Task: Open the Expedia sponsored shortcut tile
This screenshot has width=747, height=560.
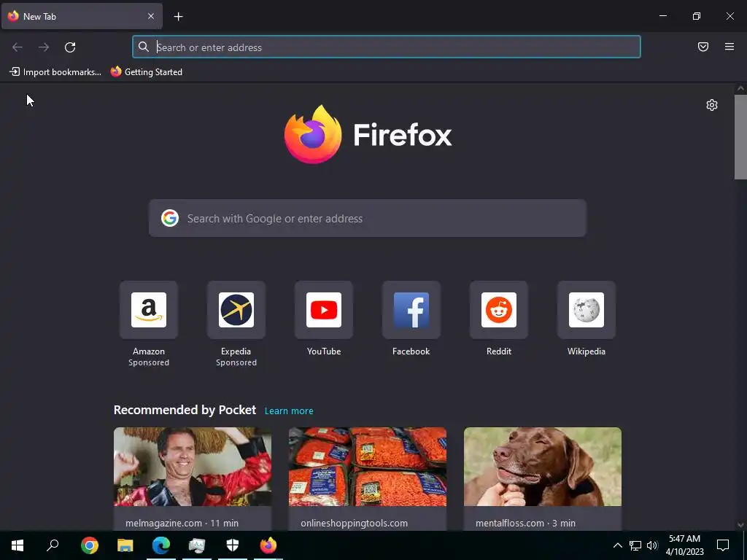Action: [236, 310]
